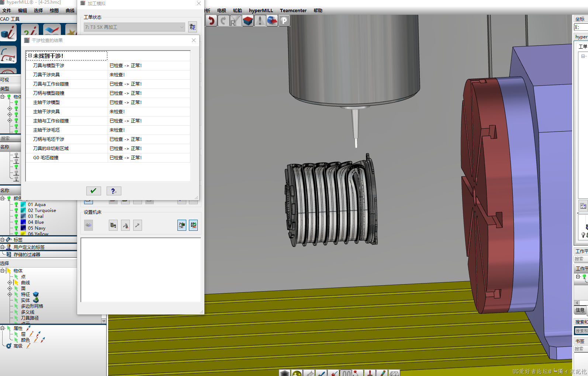This screenshot has height=376, width=588.
Task: Open the 工单状态 job dropdown
Action: pyautogui.click(x=135, y=27)
